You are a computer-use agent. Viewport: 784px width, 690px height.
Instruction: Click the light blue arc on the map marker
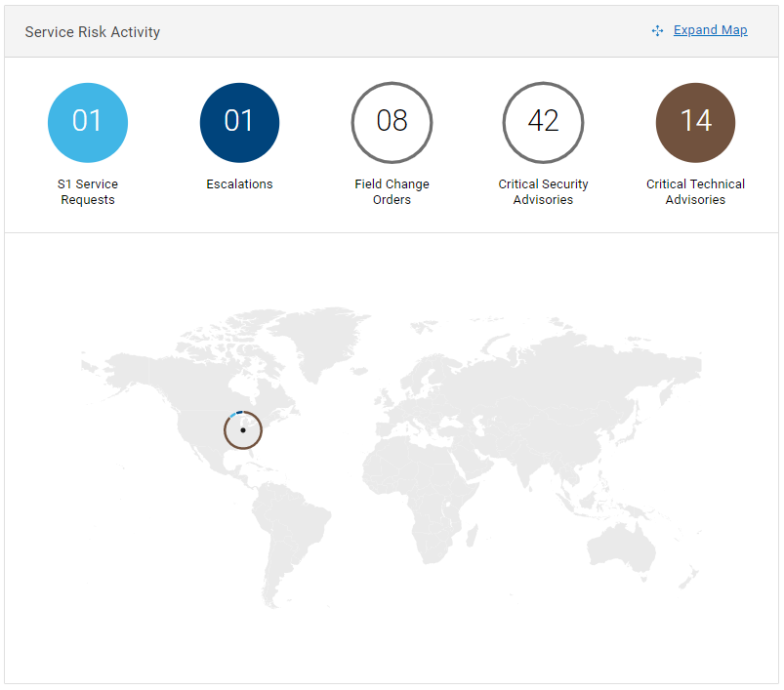click(x=232, y=415)
